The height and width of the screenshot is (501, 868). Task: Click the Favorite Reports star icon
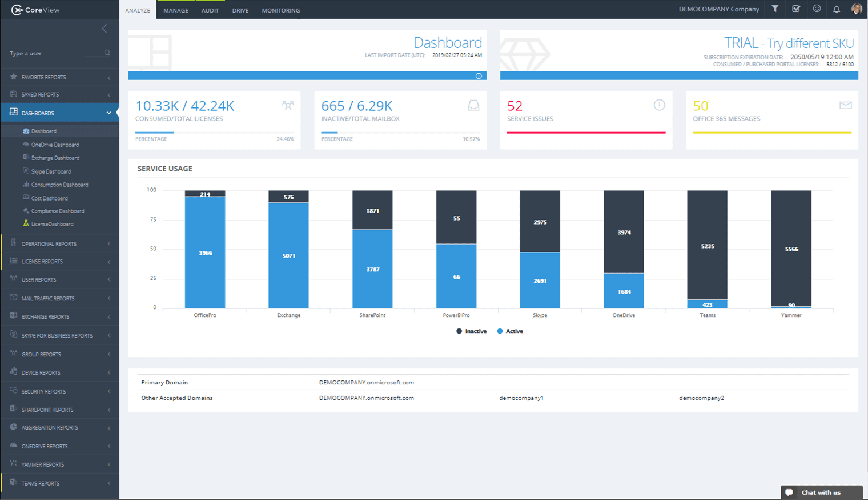[14, 77]
